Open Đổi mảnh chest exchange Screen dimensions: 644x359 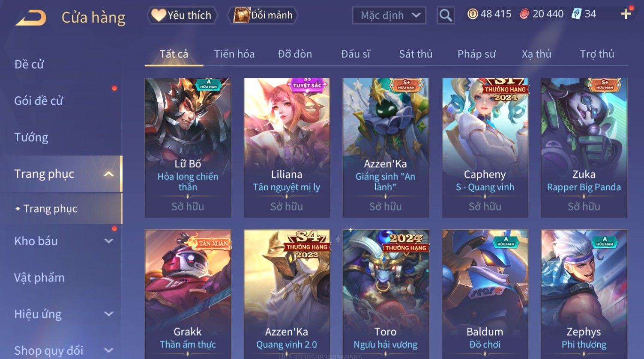pyautogui.click(x=263, y=15)
